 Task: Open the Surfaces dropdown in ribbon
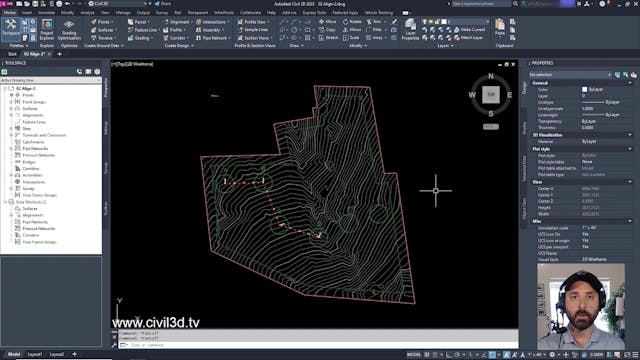pos(104,30)
